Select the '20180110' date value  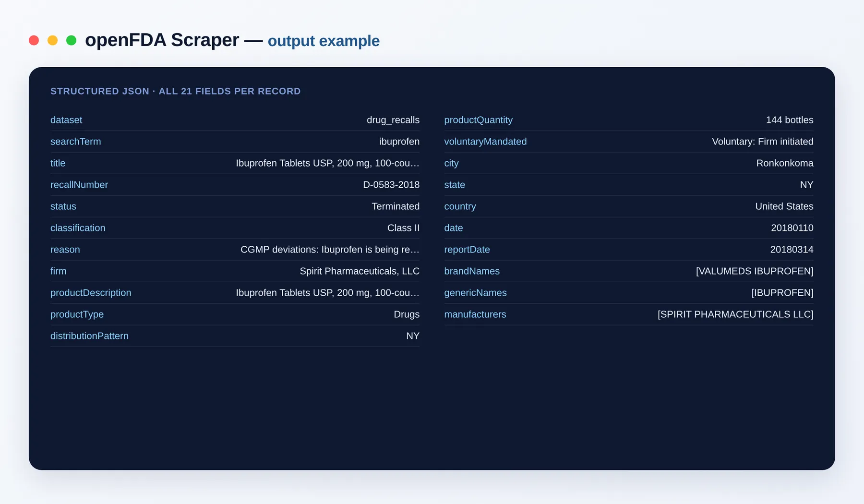pos(792,228)
